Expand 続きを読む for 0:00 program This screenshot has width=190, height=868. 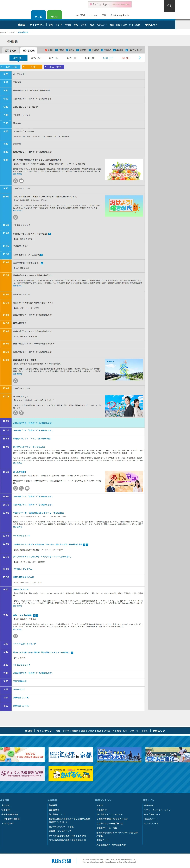[x=18, y=606]
